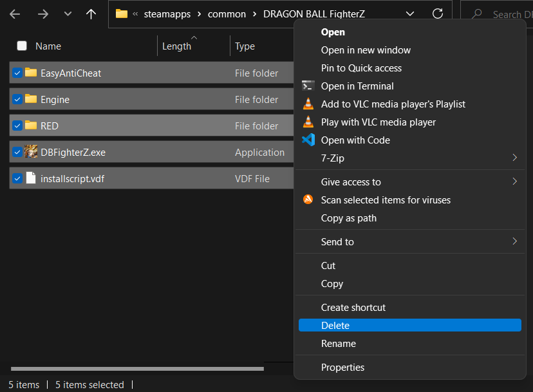This screenshot has height=392, width=533.
Task: Uncheck the RED folder checkbox
Action: (x=17, y=126)
